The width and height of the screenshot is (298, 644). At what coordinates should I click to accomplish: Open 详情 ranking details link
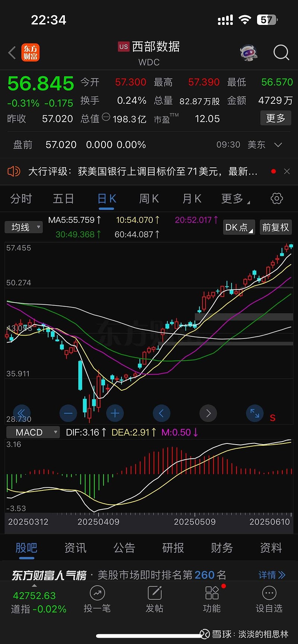pos(272,575)
